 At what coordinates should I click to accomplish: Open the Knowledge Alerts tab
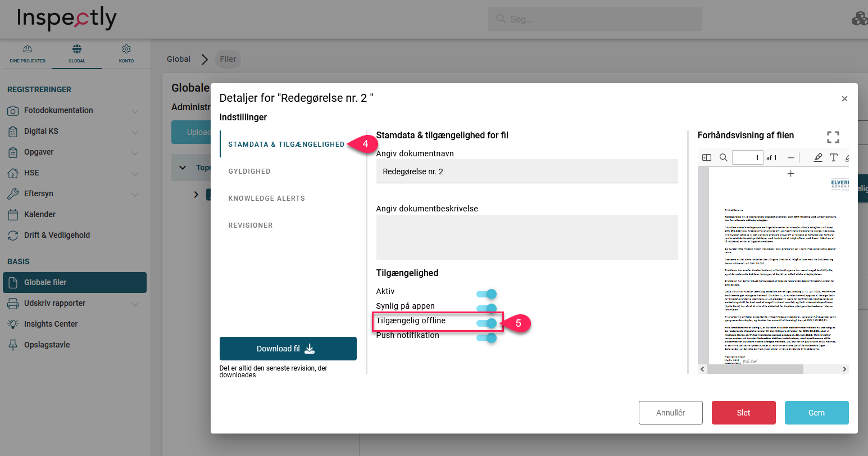266,198
